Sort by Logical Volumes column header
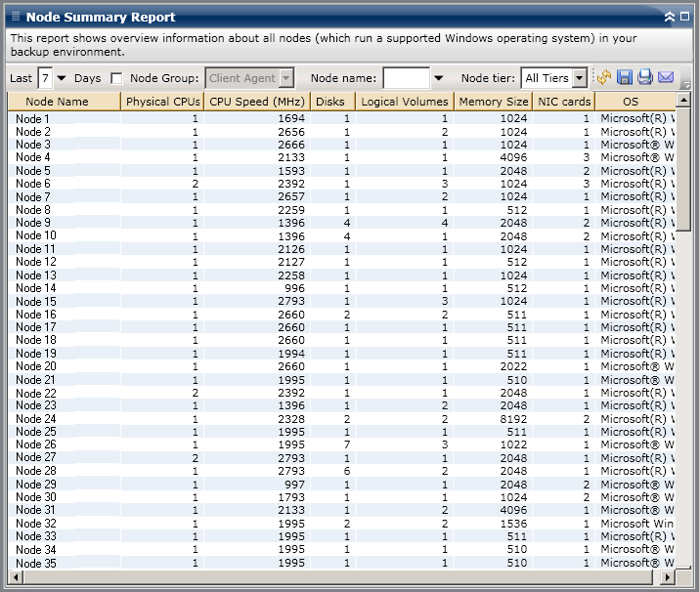 click(x=405, y=102)
